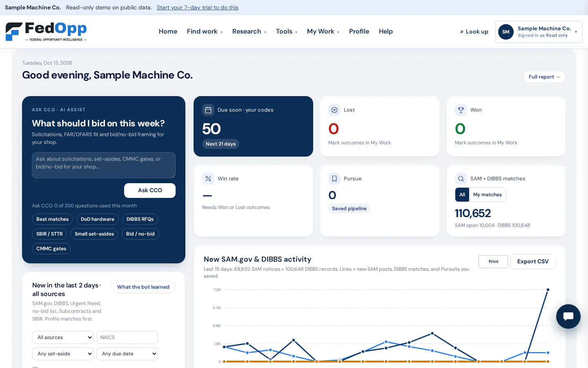This screenshot has height=368, width=588.
Task: Export activity data as CSV
Action: pyautogui.click(x=533, y=262)
